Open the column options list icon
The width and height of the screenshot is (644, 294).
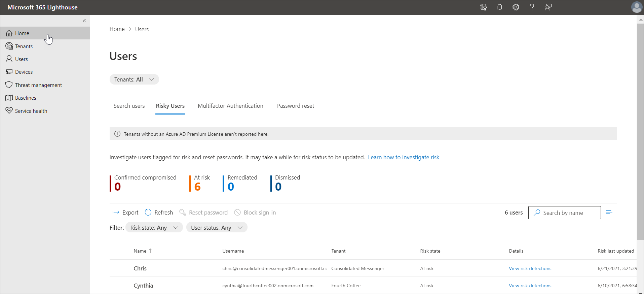coord(609,213)
